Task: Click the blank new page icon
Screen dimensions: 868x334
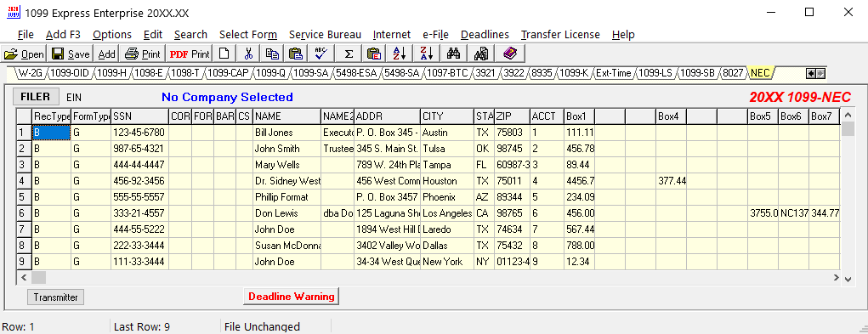Action: tap(224, 54)
